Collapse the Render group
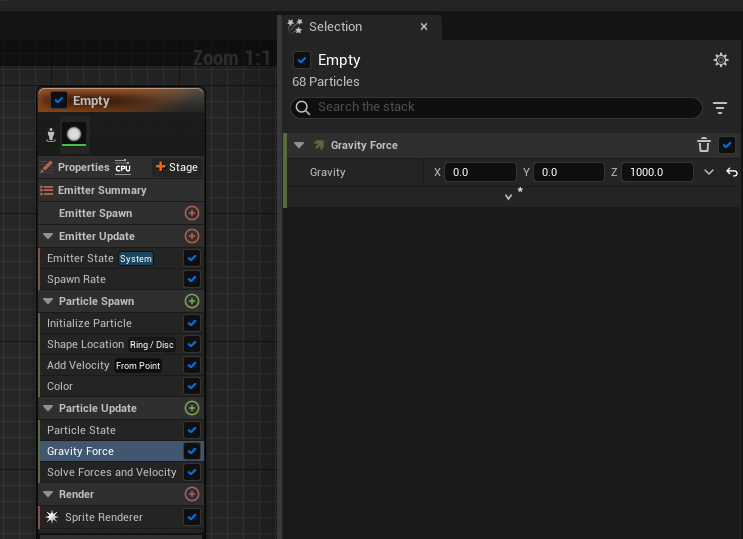The image size is (743, 539). [x=48, y=494]
